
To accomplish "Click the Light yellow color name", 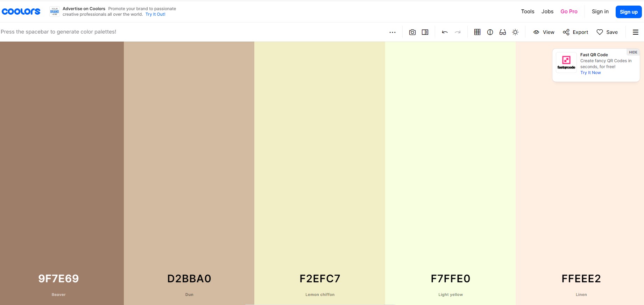I will pos(451,295).
